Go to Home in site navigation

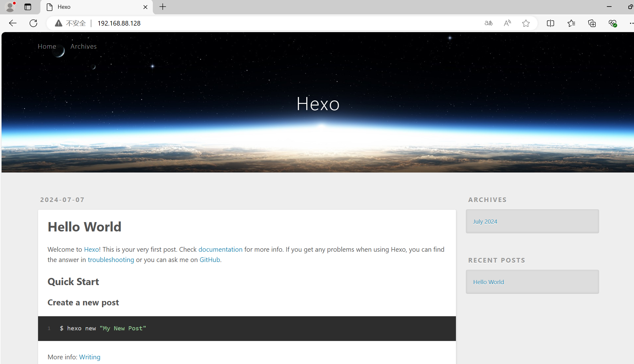click(47, 46)
